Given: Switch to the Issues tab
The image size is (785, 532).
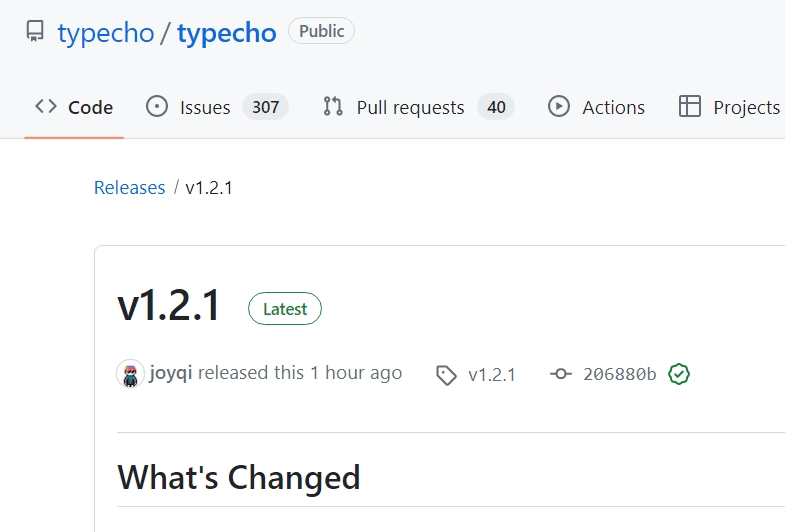Looking at the screenshot, I should tap(217, 107).
